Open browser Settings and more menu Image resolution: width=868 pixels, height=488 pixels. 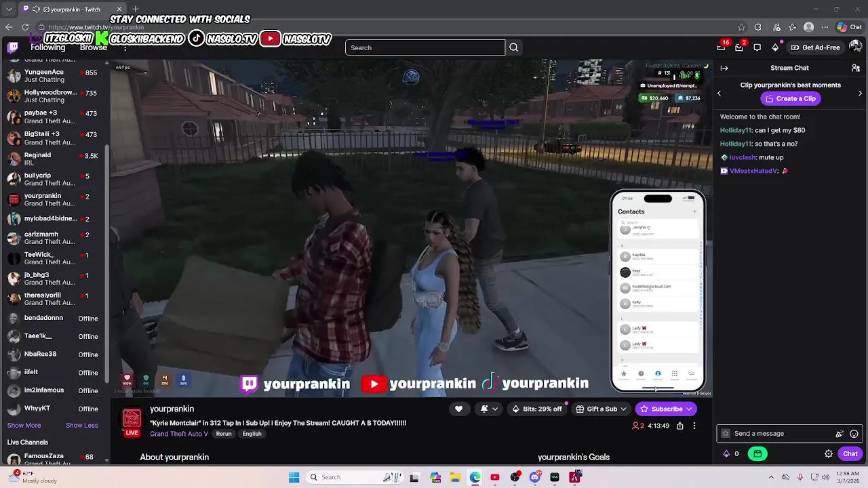pyautogui.click(x=825, y=27)
